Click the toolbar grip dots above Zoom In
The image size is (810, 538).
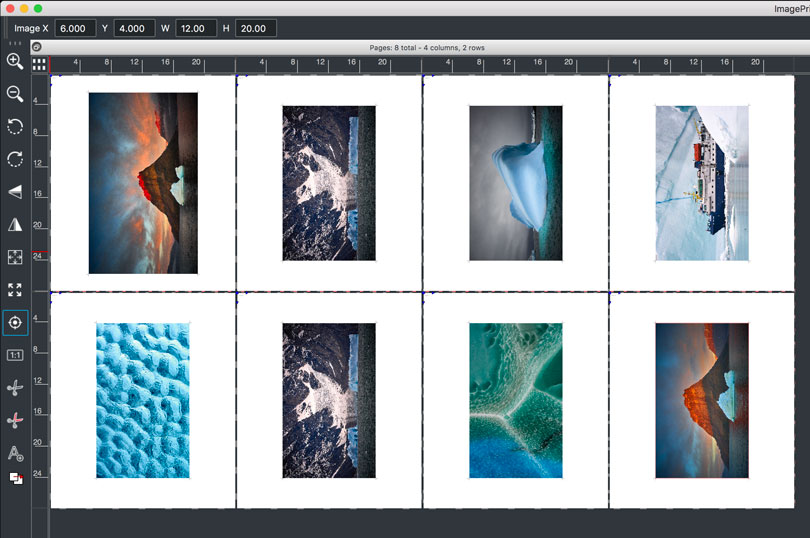(15, 43)
